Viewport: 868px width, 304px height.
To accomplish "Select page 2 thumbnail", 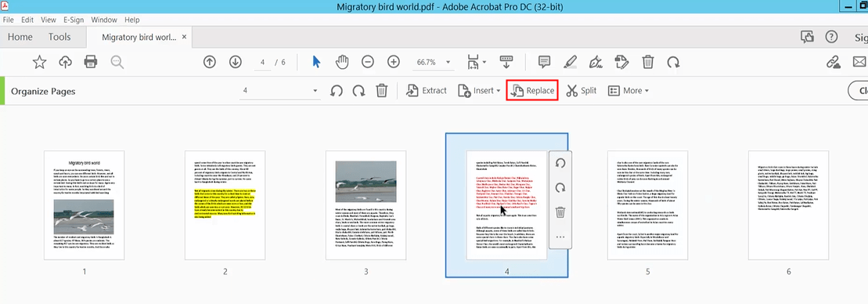I will [x=225, y=204].
